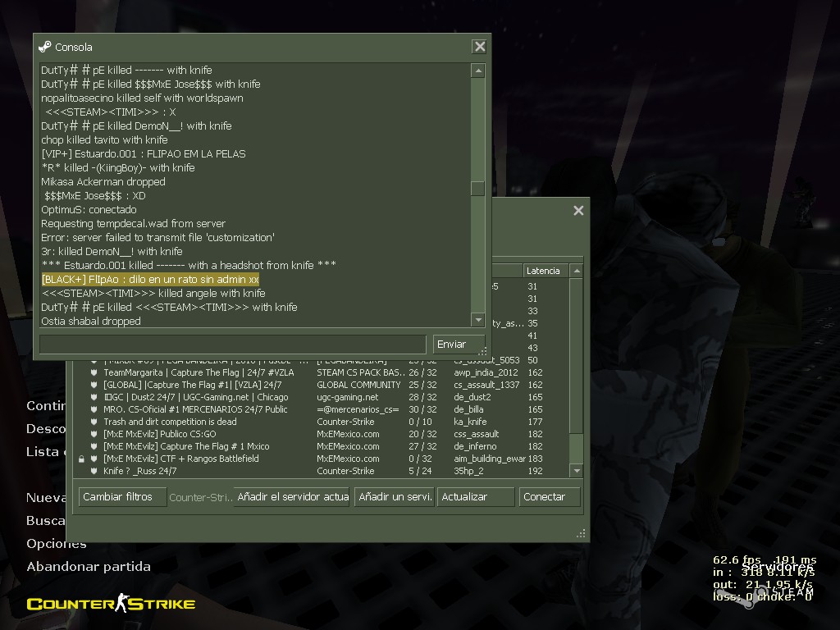The image size is (840, 630).
Task: Click the latency value 177
Action: pos(535,422)
